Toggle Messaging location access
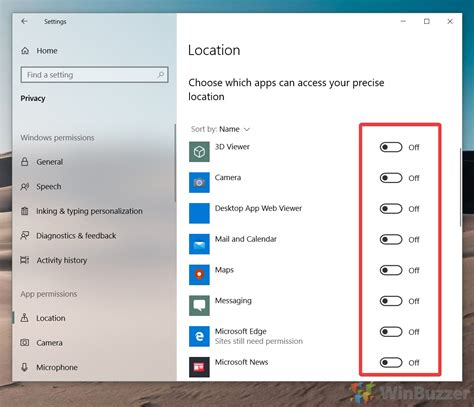Viewport: 474px width, 407px height. pos(391,301)
